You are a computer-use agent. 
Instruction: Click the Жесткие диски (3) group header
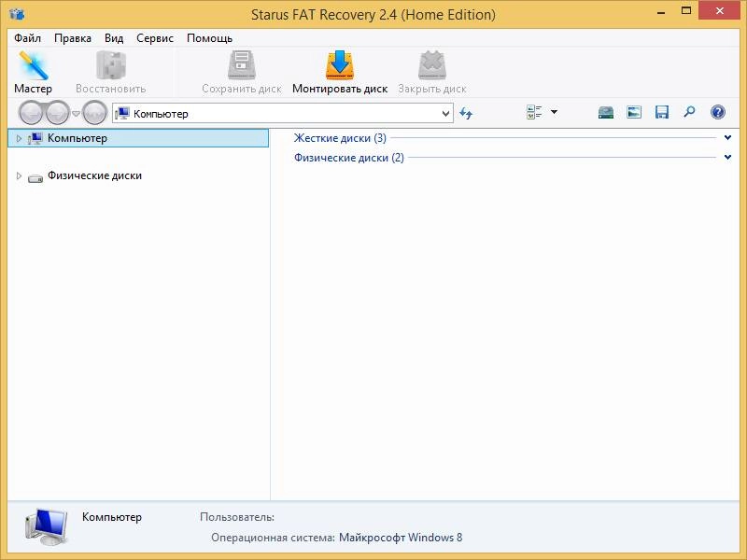(340, 138)
